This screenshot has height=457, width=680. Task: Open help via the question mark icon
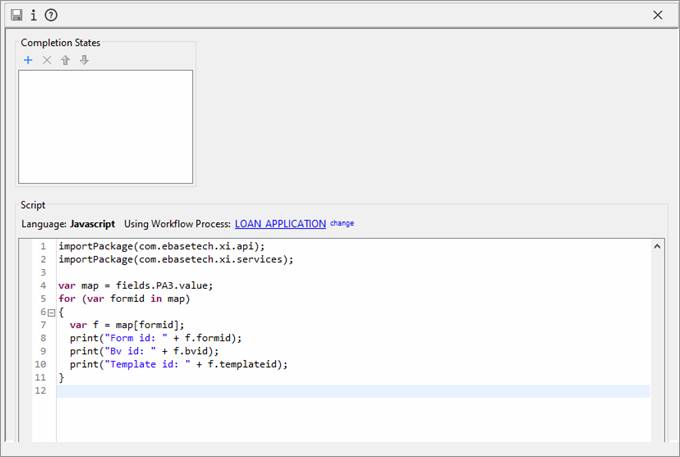51,15
